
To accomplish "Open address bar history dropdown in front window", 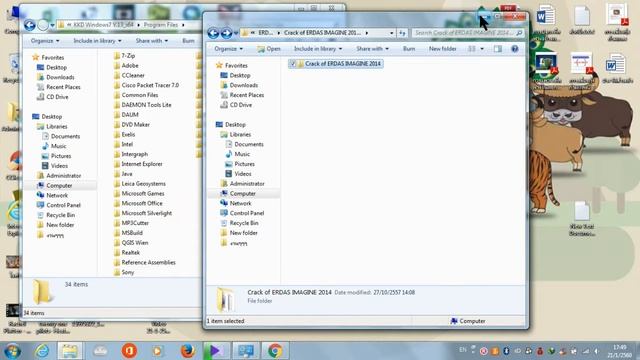I will pos(391,33).
